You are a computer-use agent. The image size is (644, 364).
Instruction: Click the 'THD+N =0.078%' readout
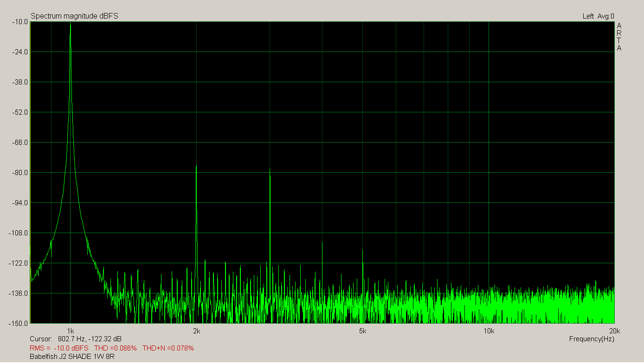click(x=168, y=348)
